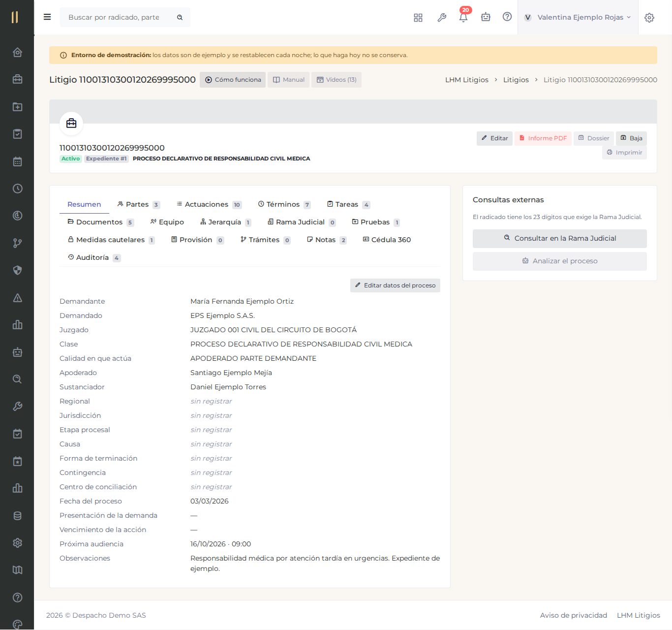Open the Cédula 360 tab
The height and width of the screenshot is (630, 672).
(387, 240)
